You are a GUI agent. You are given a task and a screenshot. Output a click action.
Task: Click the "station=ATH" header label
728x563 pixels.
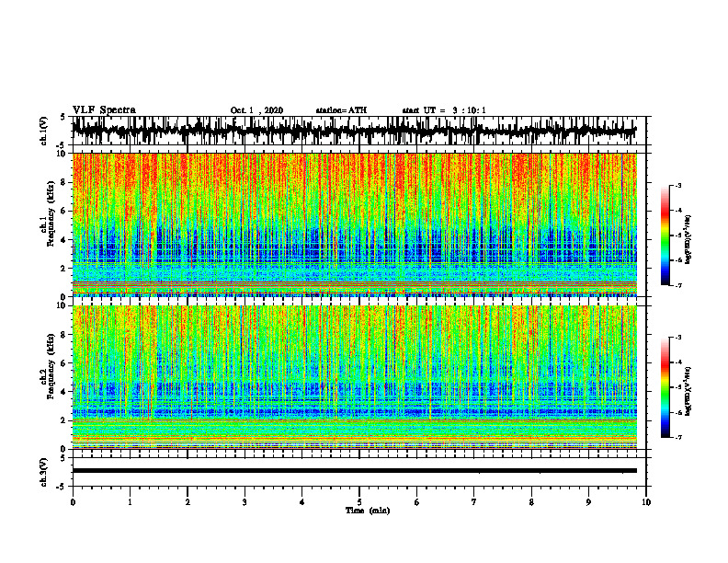(341, 110)
